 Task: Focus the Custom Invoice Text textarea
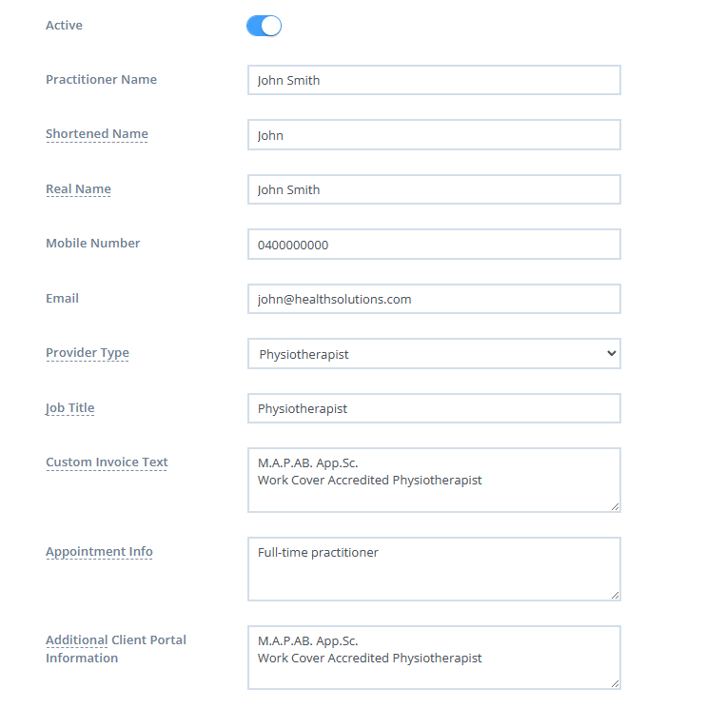point(434,480)
